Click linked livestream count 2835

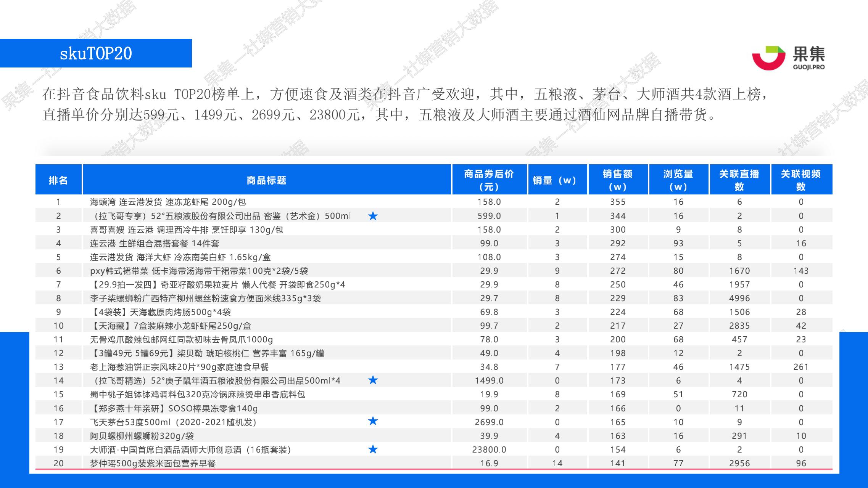click(739, 326)
